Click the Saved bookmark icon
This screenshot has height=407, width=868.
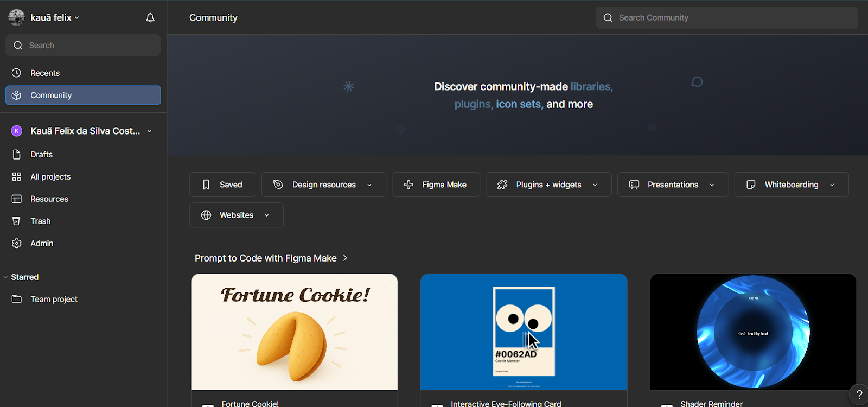[x=206, y=185]
